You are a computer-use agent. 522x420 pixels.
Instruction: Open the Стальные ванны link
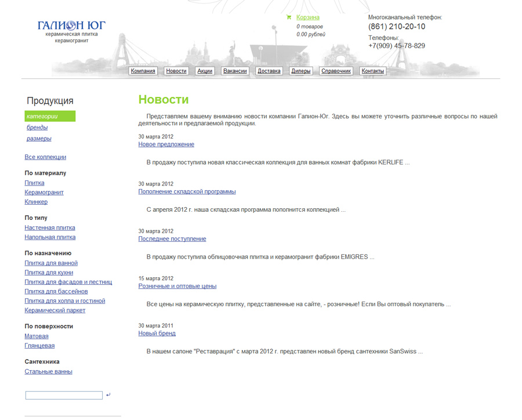[48, 372]
